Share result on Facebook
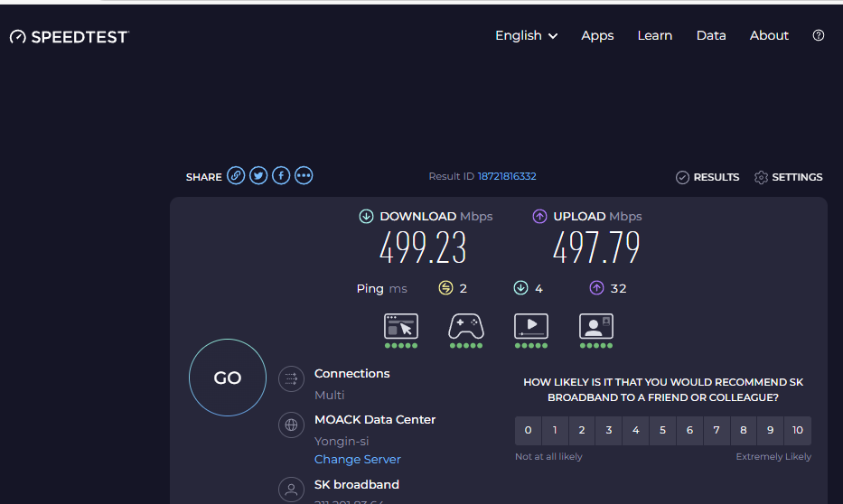This screenshot has width=843, height=504. tap(281, 176)
